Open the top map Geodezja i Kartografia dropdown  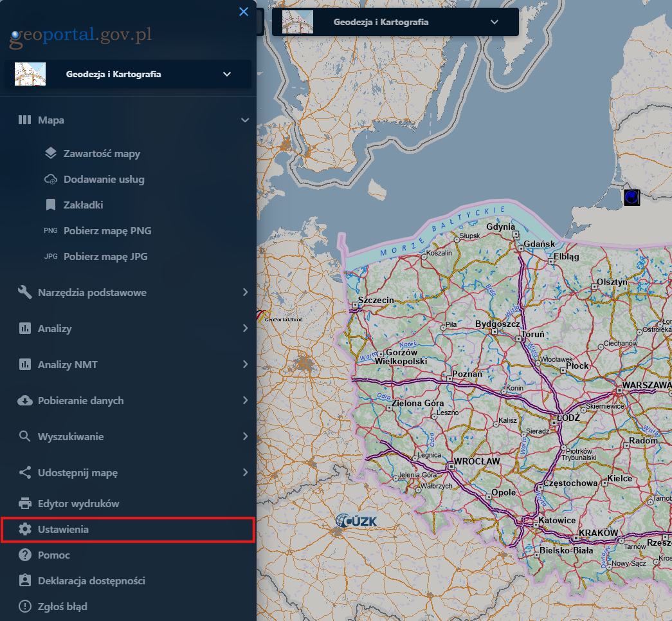[x=494, y=23]
